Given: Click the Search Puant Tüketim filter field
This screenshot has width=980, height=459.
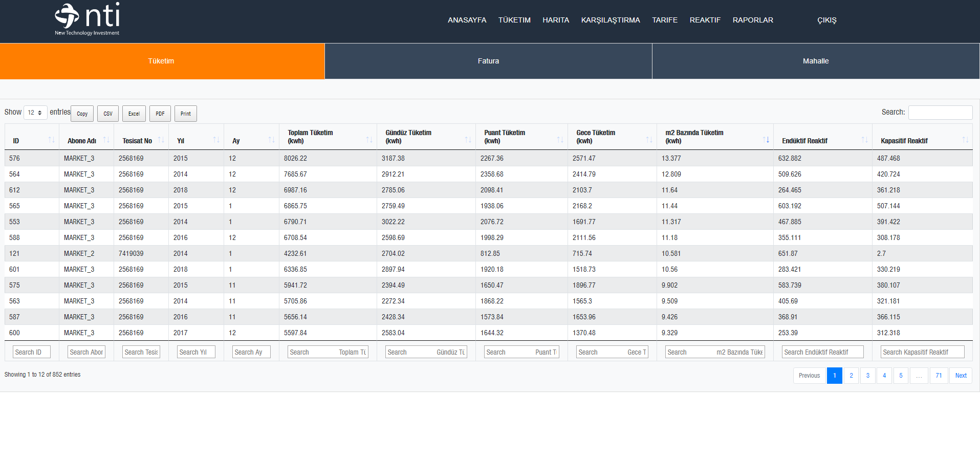Looking at the screenshot, I should pos(521,352).
